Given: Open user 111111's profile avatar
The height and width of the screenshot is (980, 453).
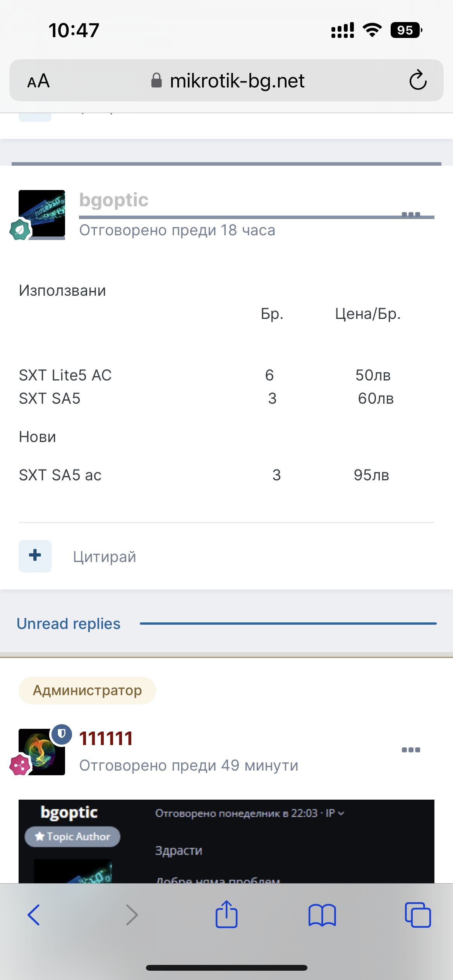Looking at the screenshot, I should coord(42,752).
